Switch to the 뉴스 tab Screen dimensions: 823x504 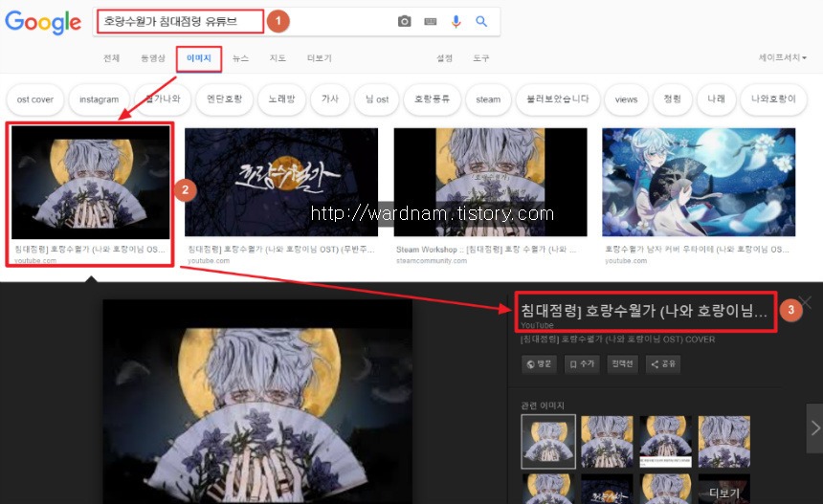pyautogui.click(x=240, y=57)
